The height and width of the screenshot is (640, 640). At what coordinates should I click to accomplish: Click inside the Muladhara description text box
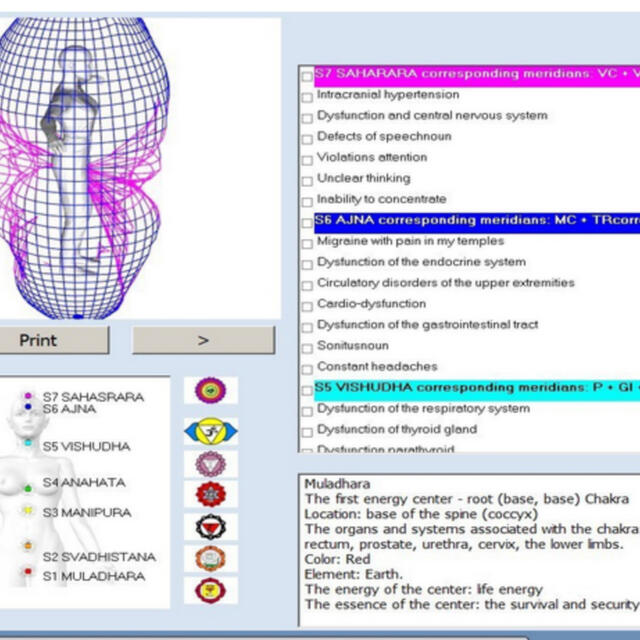[469, 550]
